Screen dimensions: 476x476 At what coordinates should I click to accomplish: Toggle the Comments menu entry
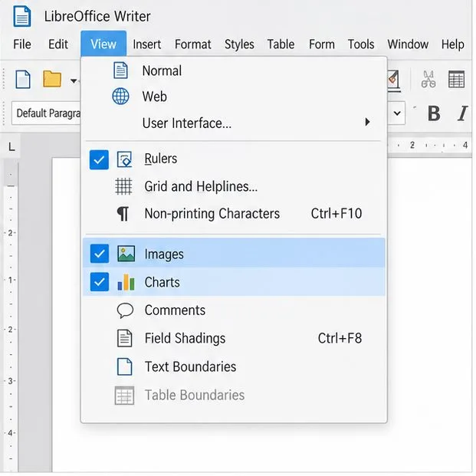pos(234,310)
